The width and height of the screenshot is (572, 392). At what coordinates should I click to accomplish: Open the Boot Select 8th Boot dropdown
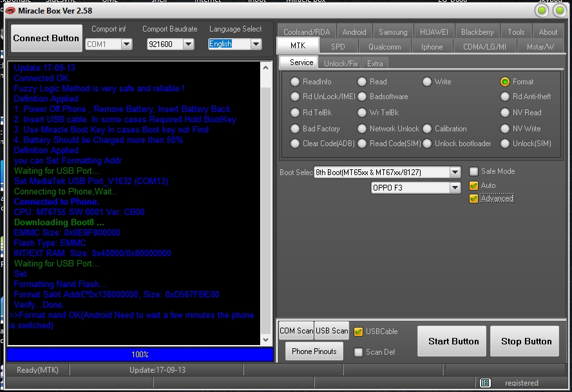[455, 172]
